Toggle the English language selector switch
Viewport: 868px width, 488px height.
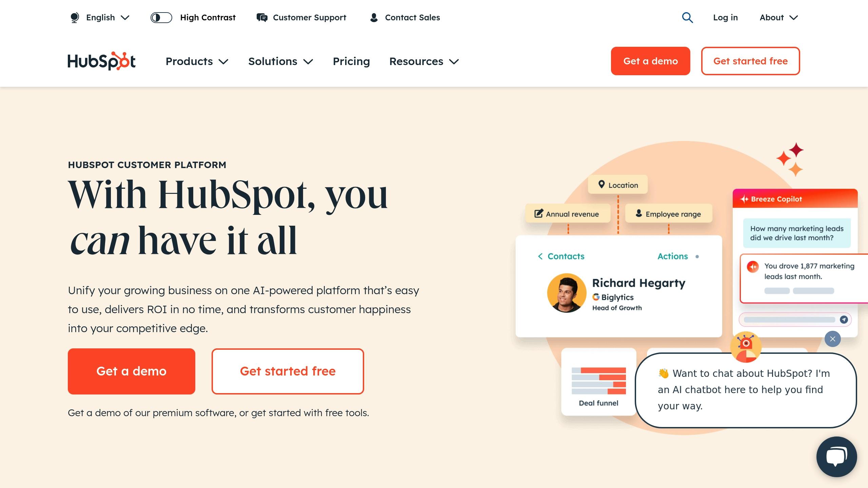[x=98, y=17]
